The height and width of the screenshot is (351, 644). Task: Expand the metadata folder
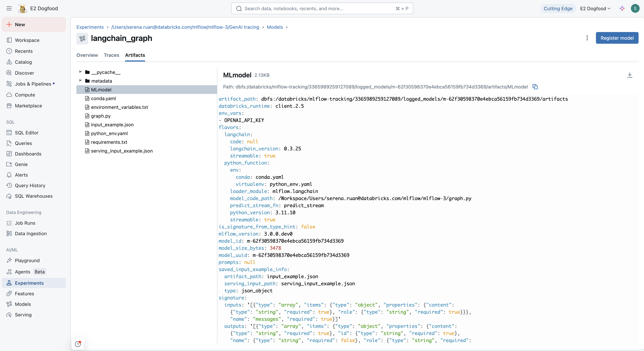point(80,80)
